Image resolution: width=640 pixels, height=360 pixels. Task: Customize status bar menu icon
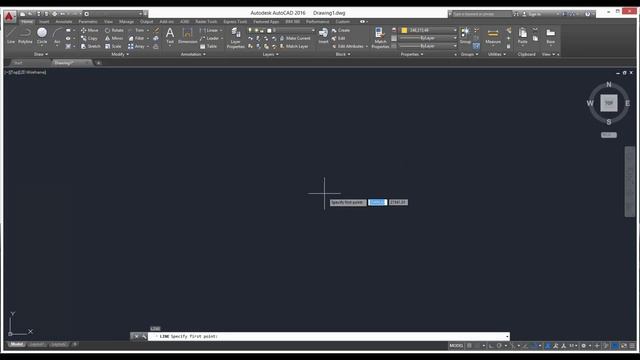(x=632, y=346)
